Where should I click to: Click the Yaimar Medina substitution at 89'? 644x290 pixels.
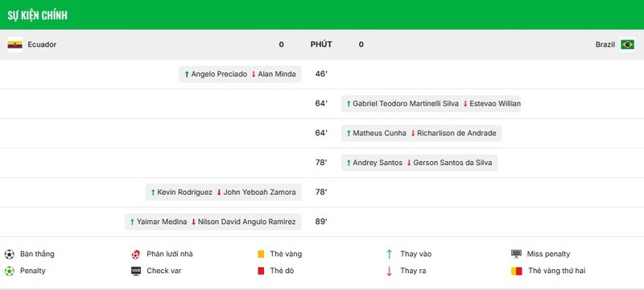[213, 222]
